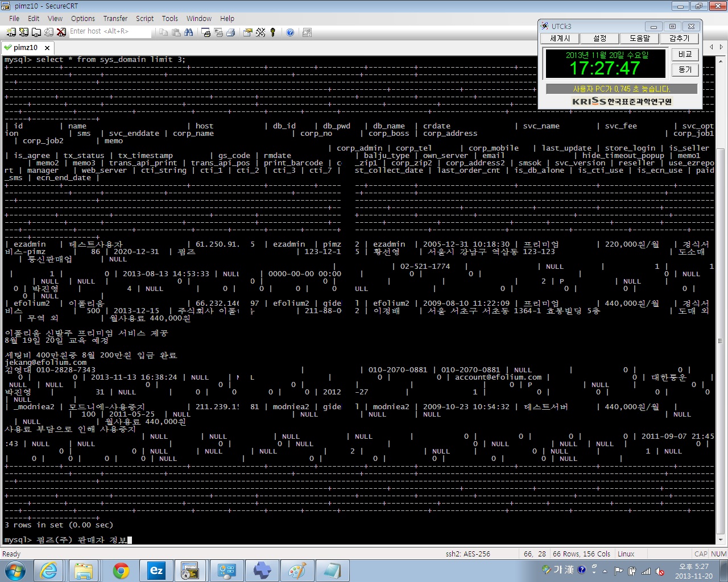This screenshot has width=728, height=582.
Task: Click the 3 rows in set text
Action: coord(59,525)
